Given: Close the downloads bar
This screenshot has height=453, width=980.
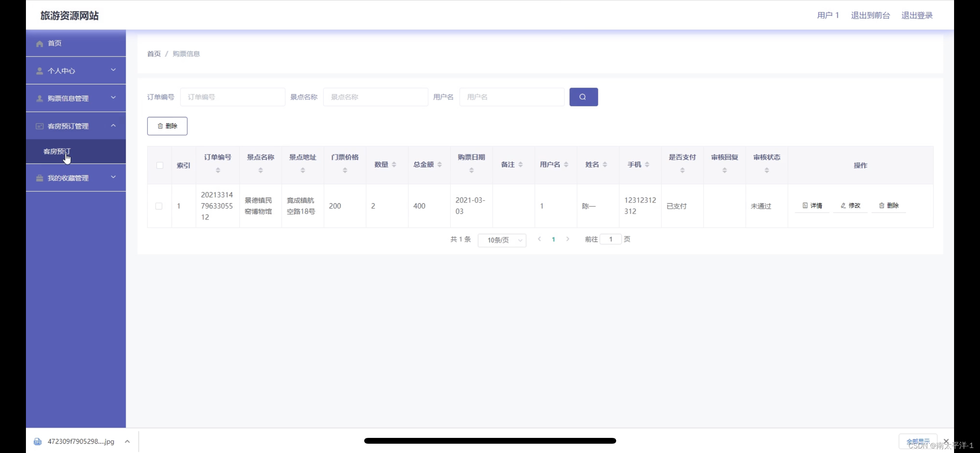Looking at the screenshot, I should tap(946, 441).
